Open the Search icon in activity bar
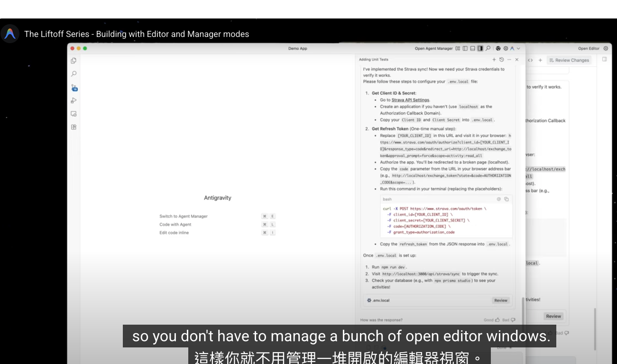This screenshot has width=617, height=364. tap(74, 74)
